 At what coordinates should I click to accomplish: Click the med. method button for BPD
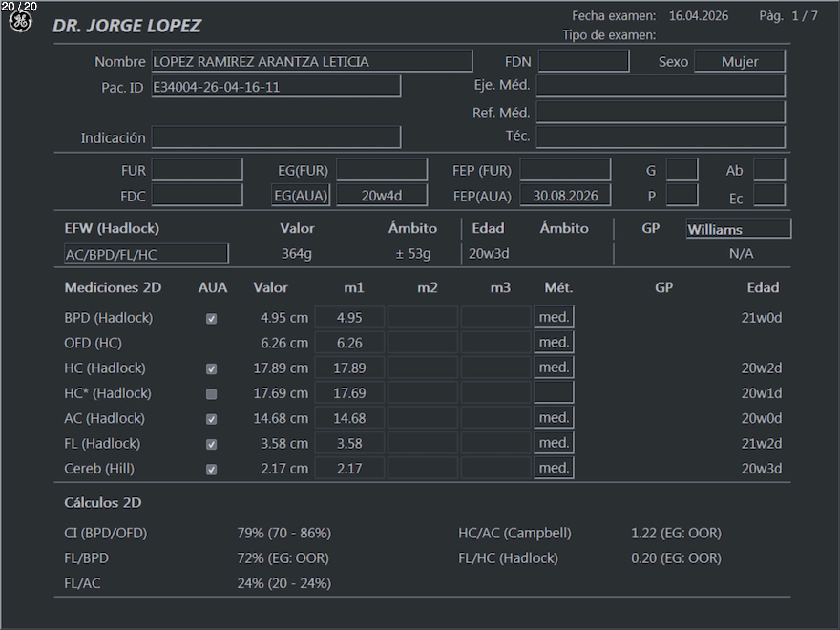(x=554, y=317)
